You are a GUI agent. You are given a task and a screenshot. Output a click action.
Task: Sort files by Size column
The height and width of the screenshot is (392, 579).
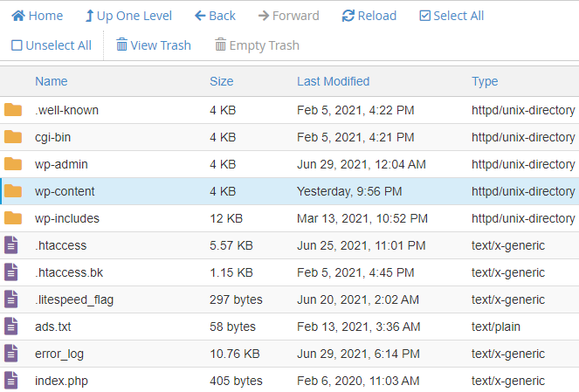(221, 81)
